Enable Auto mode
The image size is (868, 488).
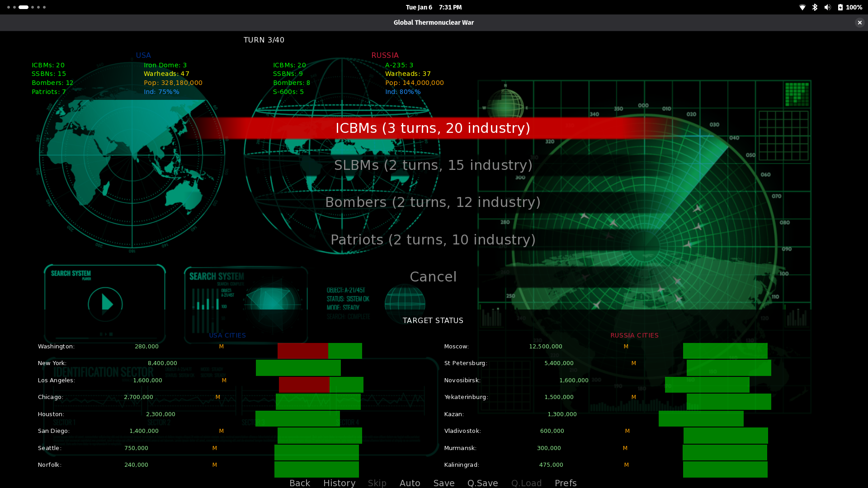point(410,483)
